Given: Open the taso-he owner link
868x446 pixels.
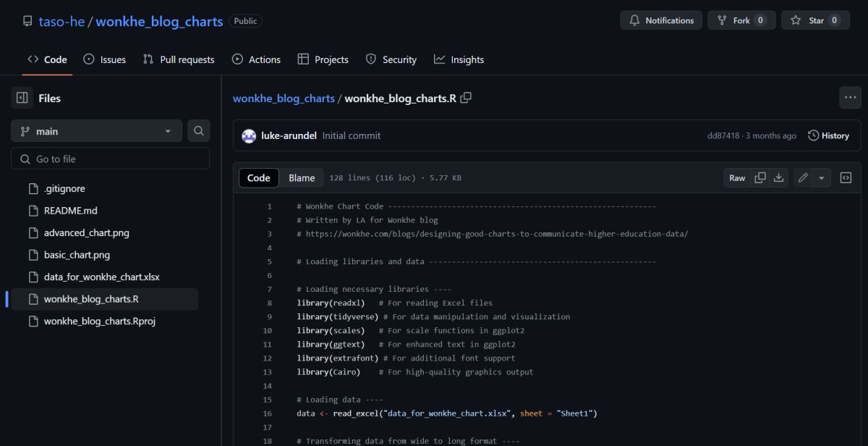Looking at the screenshot, I should [61, 21].
